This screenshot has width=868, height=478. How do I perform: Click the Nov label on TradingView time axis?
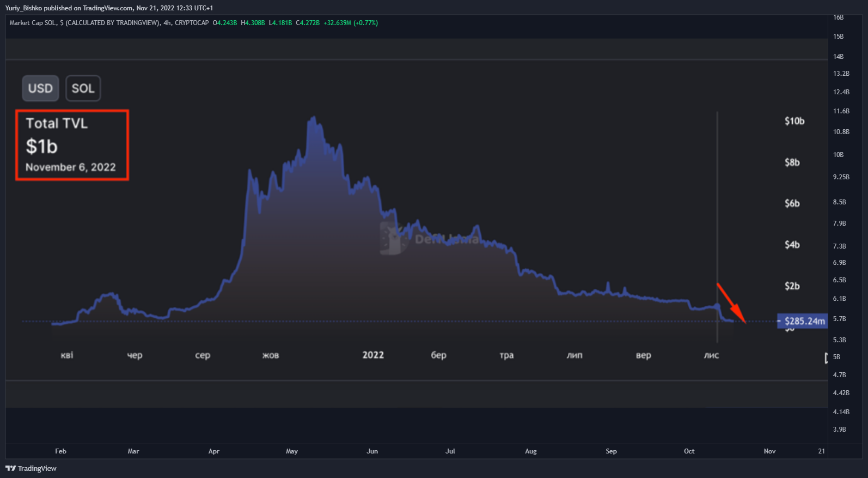(x=770, y=451)
